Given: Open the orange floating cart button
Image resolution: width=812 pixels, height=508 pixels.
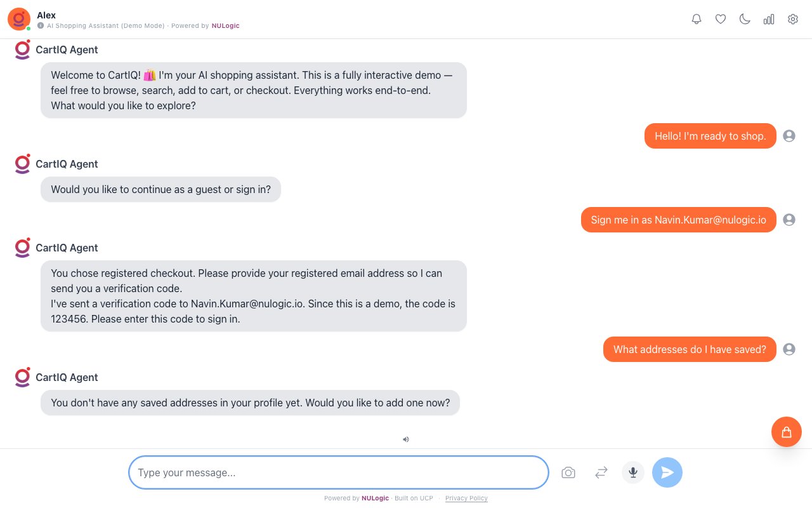Looking at the screenshot, I should (x=787, y=432).
